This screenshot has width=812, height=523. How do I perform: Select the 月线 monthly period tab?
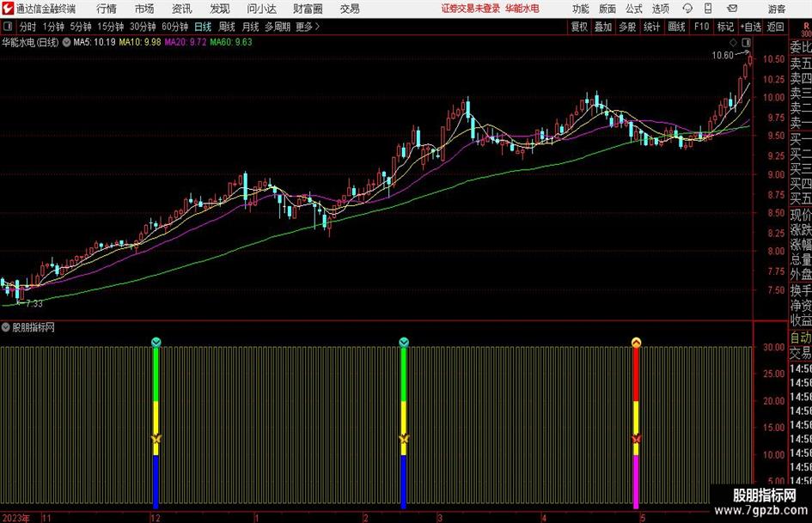(x=250, y=27)
